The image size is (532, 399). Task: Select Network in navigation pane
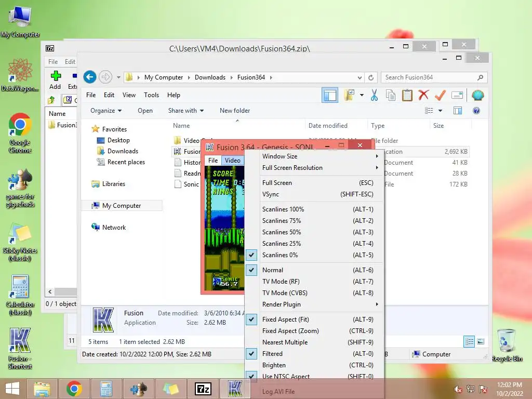click(x=114, y=228)
